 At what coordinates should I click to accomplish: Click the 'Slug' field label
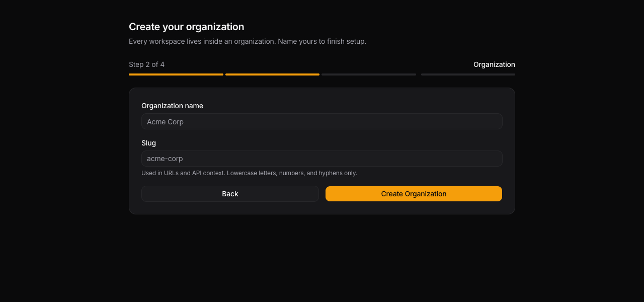[x=148, y=143]
